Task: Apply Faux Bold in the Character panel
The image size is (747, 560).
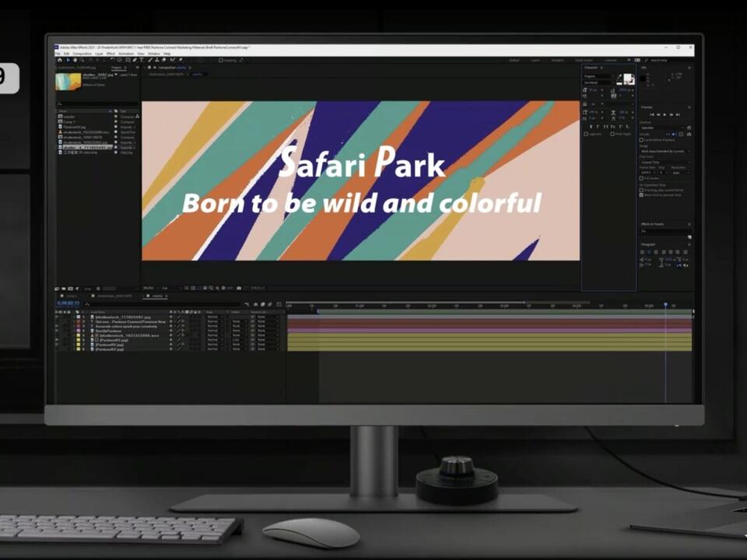Action: coord(591,128)
